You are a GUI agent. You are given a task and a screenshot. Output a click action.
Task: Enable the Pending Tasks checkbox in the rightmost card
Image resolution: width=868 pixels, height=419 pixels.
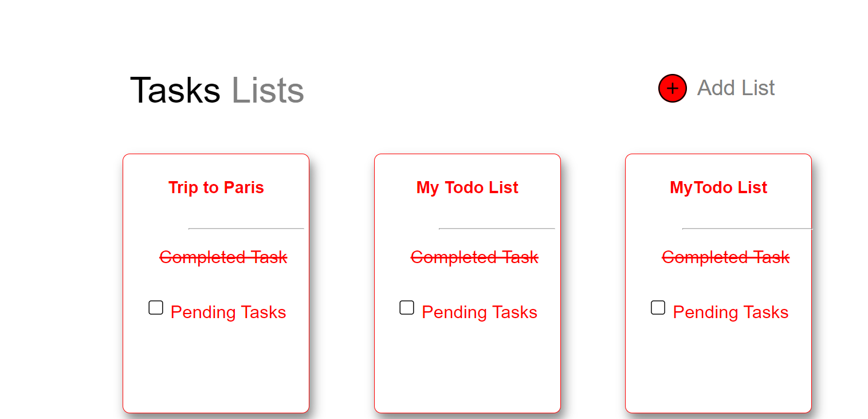(x=658, y=308)
